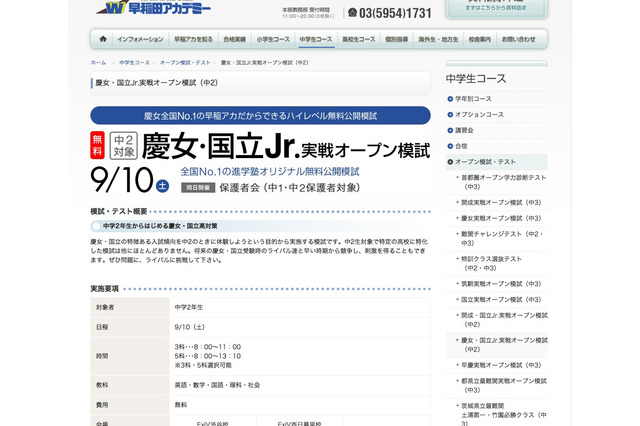Collapse オープン模試・テスト sidebar section
Screen dimensions: 640x426
click(496, 162)
